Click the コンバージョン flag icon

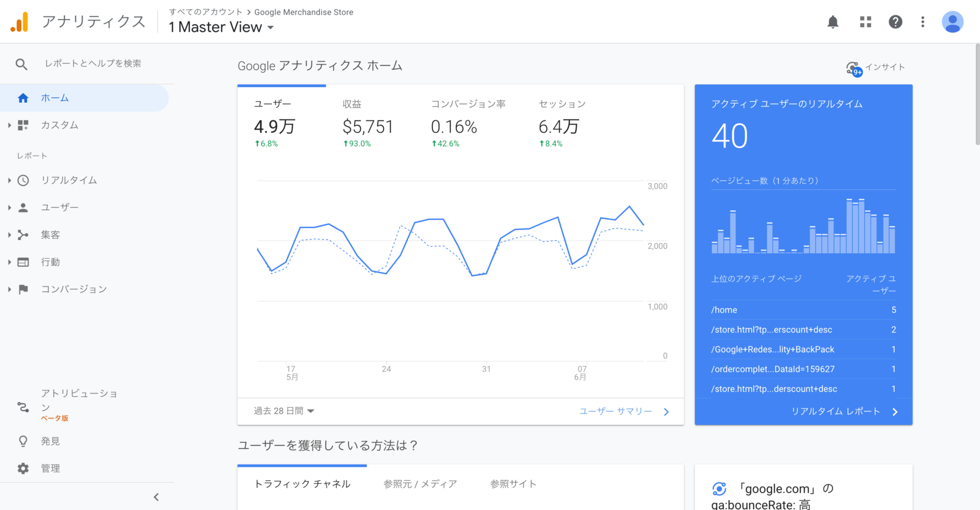[x=23, y=289]
